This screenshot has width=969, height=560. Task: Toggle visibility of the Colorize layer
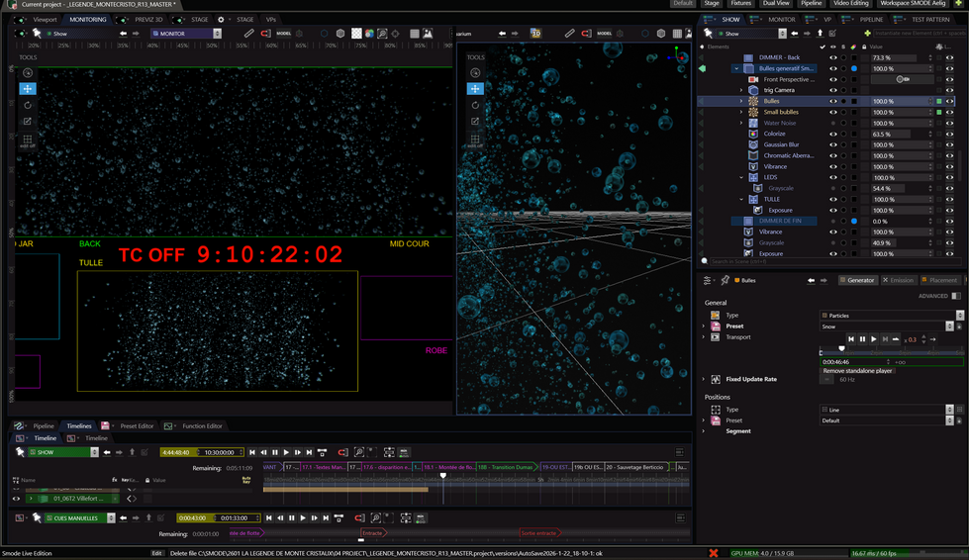click(832, 134)
